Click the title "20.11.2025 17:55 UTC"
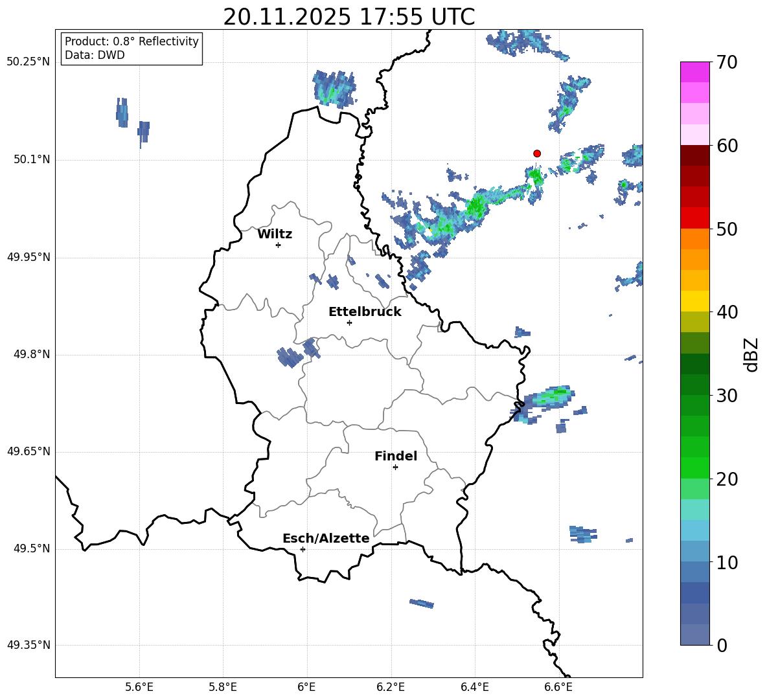The width and height of the screenshot is (767, 700). [x=349, y=17]
